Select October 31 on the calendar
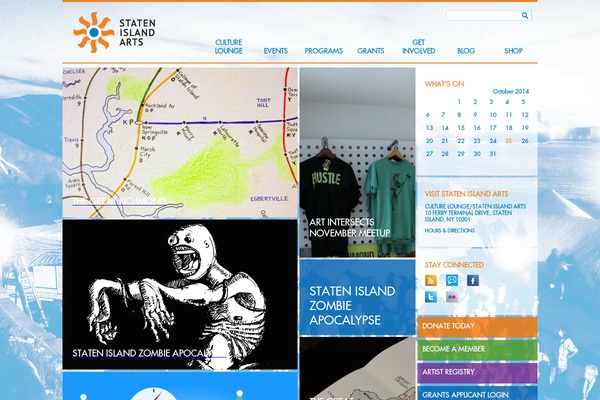Viewport: 600px width, 400px height. tap(492, 154)
